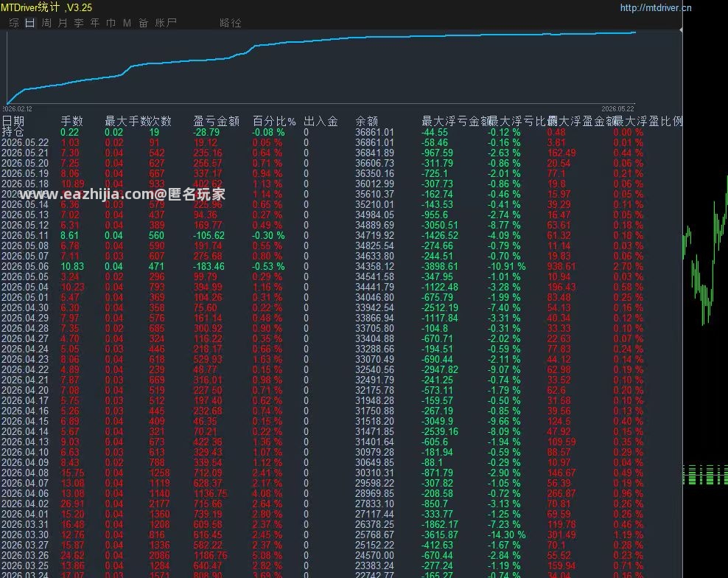Viewport: 728px width, 578px height.
Task: Click balance value 24570.00
Action: (x=374, y=555)
